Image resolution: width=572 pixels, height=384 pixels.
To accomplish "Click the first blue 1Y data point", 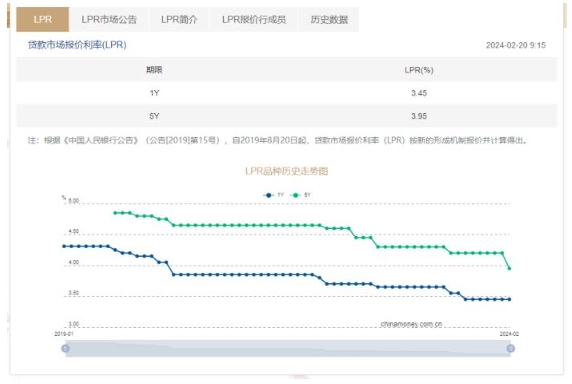I will pyautogui.click(x=64, y=246).
